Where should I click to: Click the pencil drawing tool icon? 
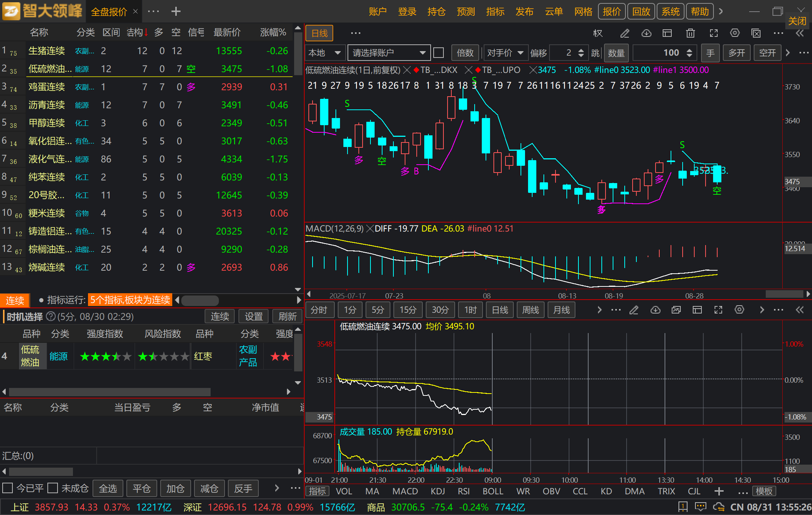(624, 33)
